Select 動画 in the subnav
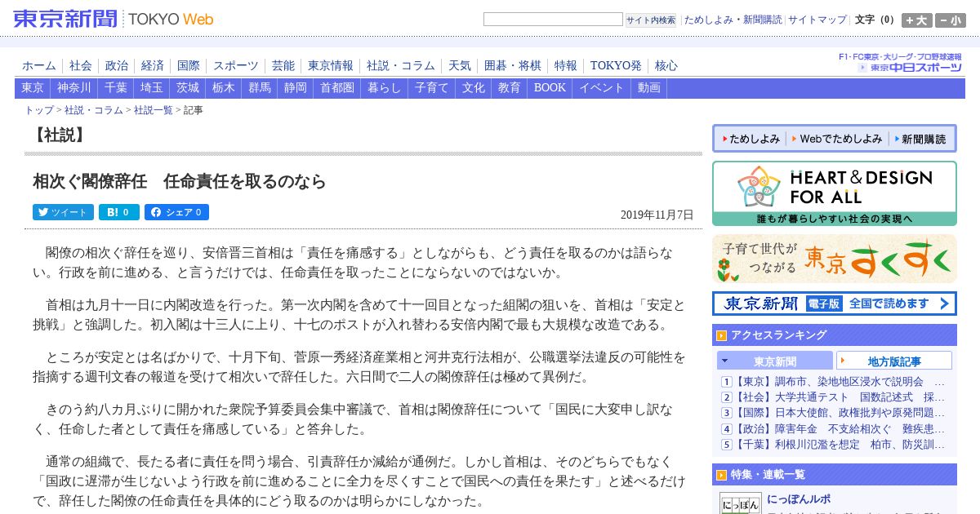This screenshot has width=980, height=514. (x=649, y=88)
